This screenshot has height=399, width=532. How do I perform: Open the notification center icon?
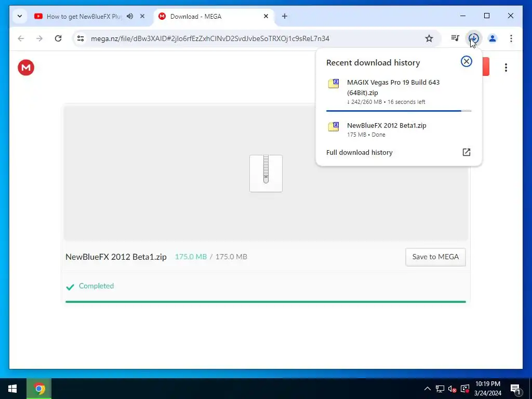point(516,389)
